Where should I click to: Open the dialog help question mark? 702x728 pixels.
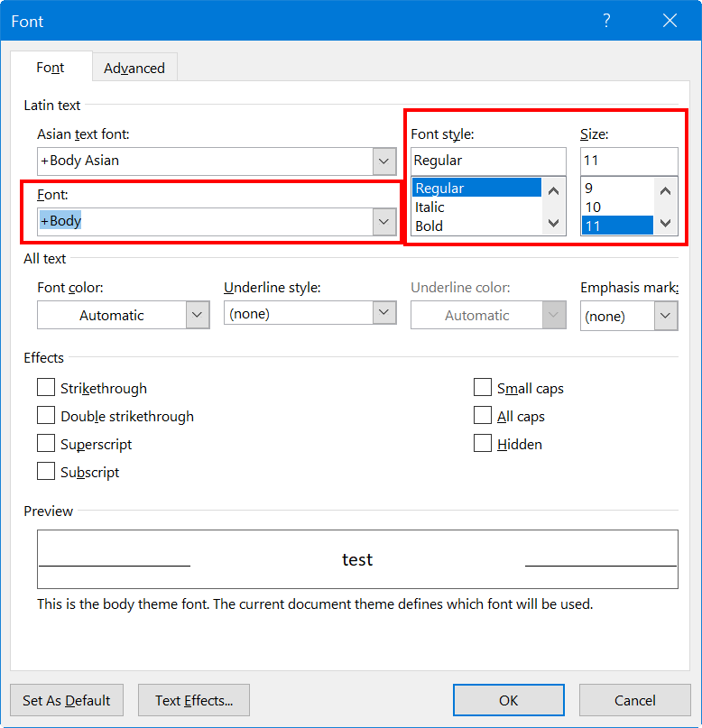(x=605, y=21)
